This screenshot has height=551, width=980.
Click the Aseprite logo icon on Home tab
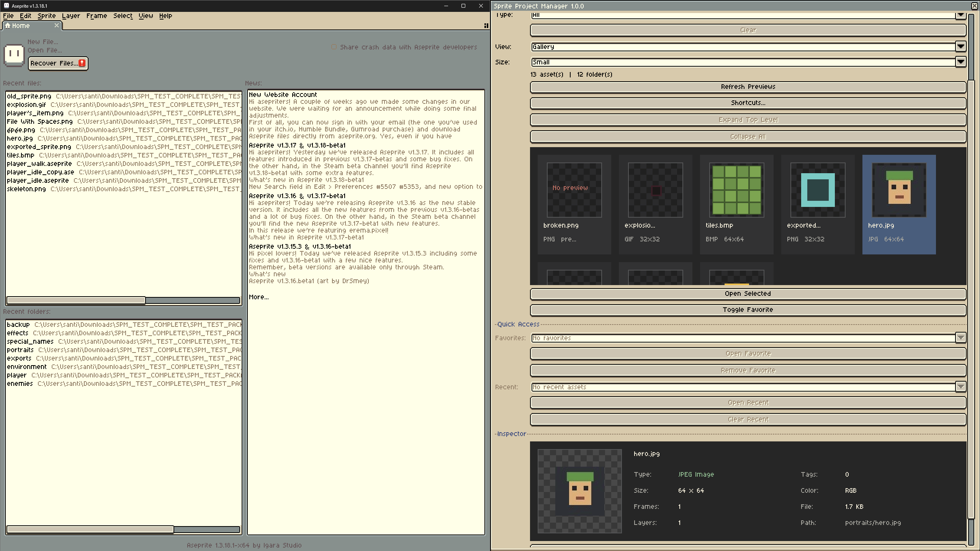(14, 55)
